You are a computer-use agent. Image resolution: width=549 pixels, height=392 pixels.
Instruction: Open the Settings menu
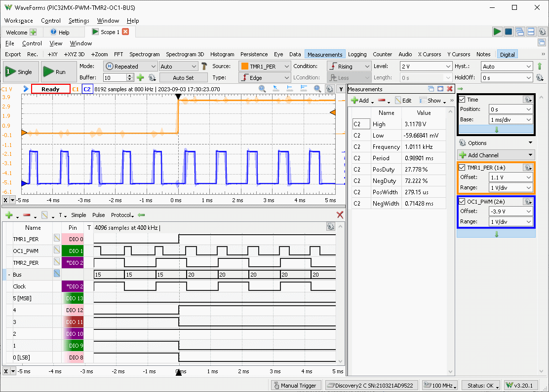78,21
